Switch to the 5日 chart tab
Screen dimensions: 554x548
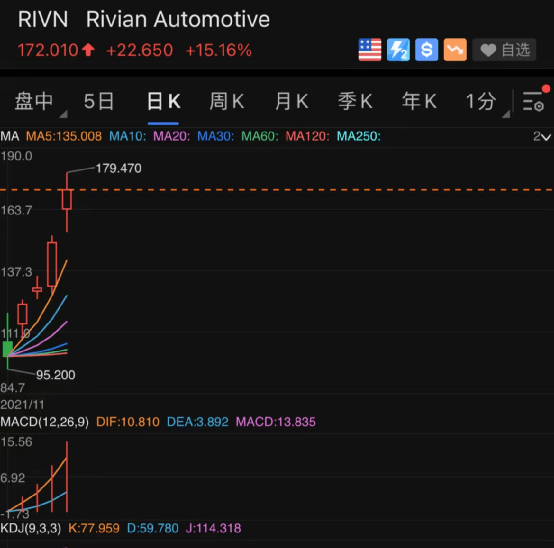[x=99, y=101]
